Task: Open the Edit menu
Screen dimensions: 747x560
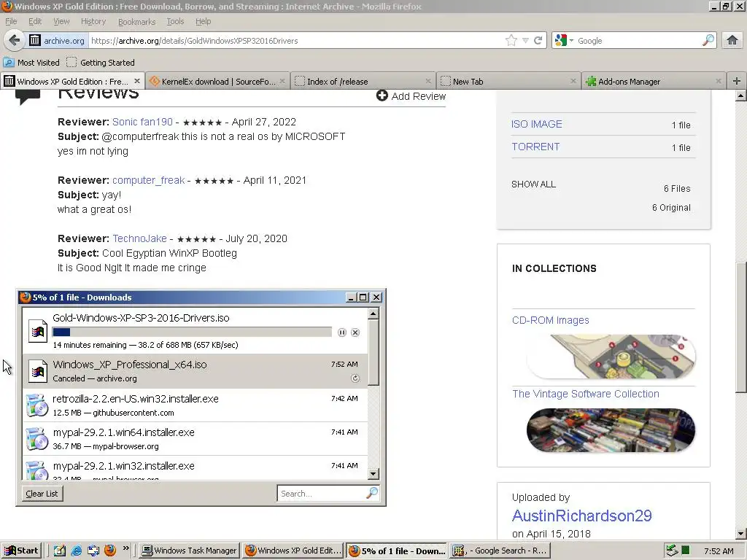Action: pos(35,21)
